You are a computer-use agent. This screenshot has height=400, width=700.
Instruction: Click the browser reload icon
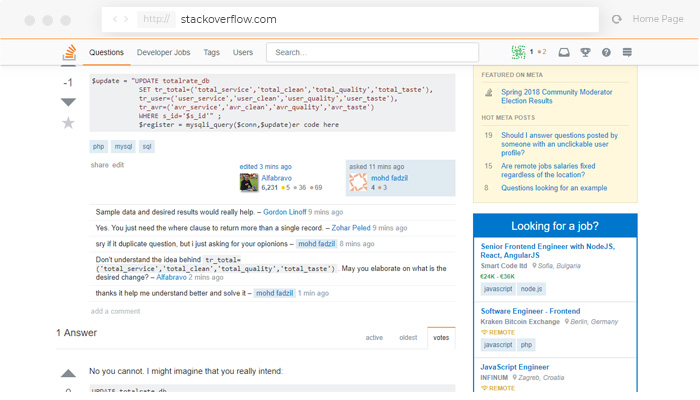tap(617, 19)
